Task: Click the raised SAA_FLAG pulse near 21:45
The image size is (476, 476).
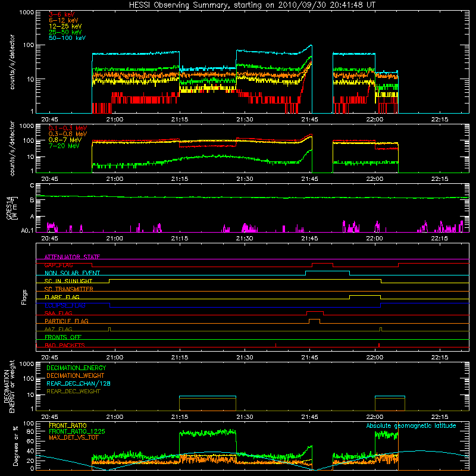Action: 315,312
